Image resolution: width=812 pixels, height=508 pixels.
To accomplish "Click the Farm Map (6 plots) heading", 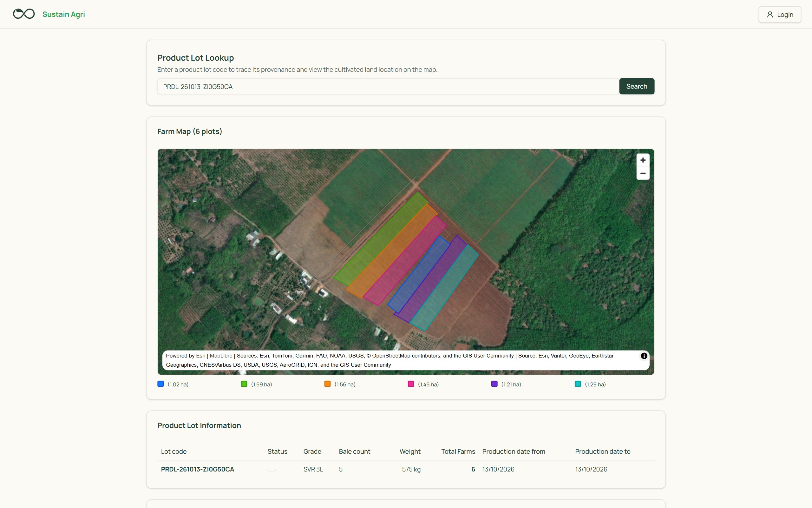I will pos(190,131).
